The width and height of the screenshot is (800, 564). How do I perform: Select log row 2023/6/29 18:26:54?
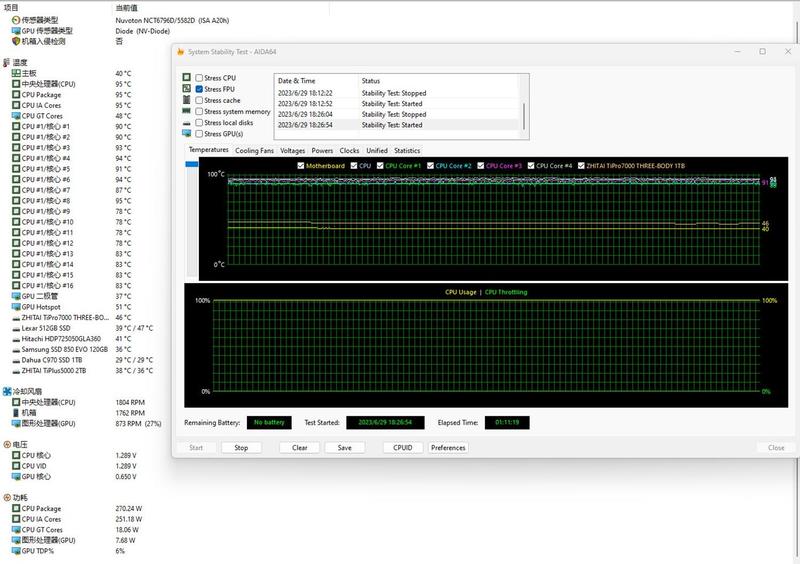[397, 125]
